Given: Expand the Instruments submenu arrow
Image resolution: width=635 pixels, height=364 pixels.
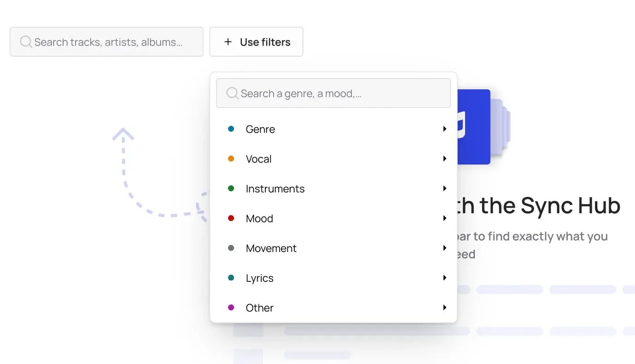Looking at the screenshot, I should coord(444,189).
